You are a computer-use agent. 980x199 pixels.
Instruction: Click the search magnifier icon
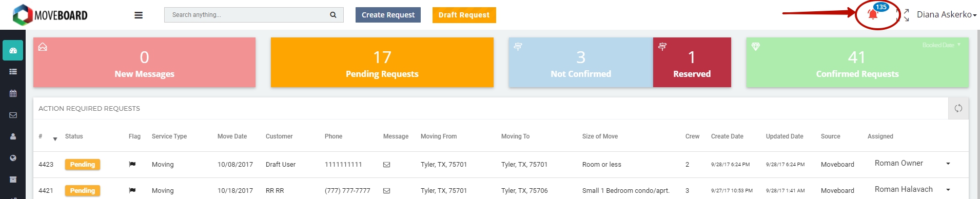click(333, 15)
